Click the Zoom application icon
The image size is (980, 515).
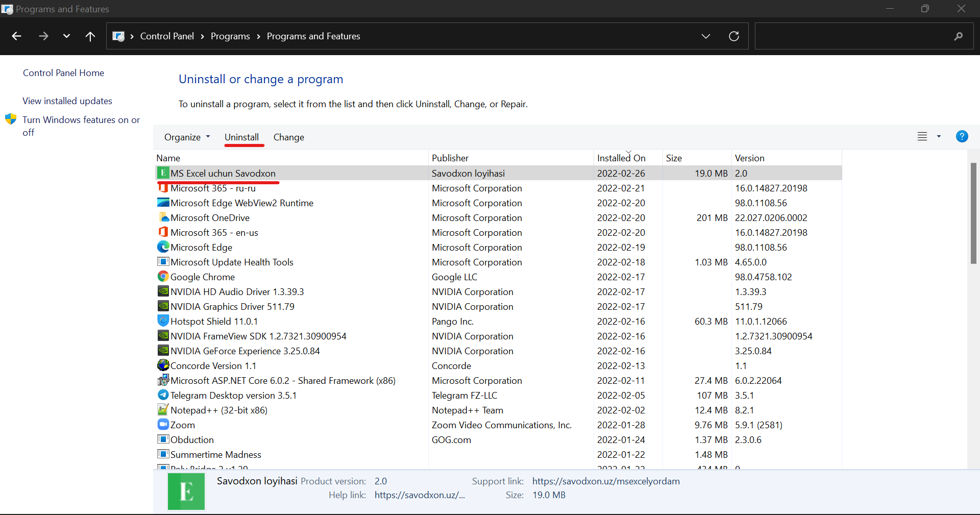tap(163, 425)
